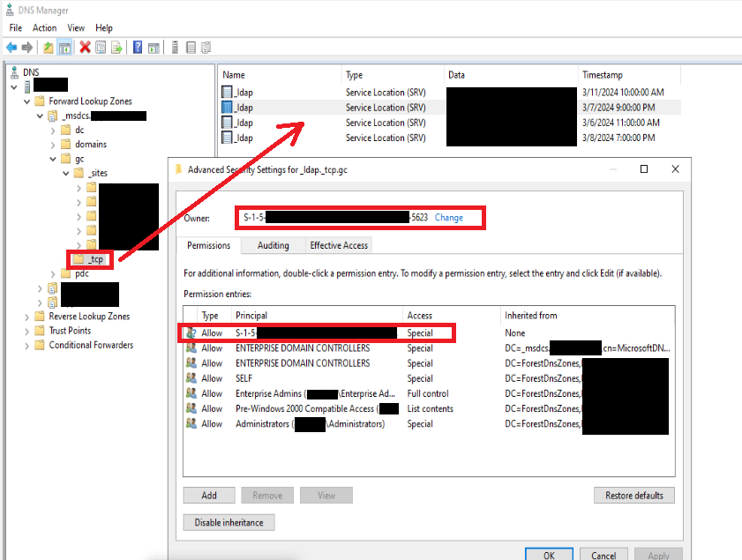Select Trust Points node

pyautogui.click(x=70, y=331)
